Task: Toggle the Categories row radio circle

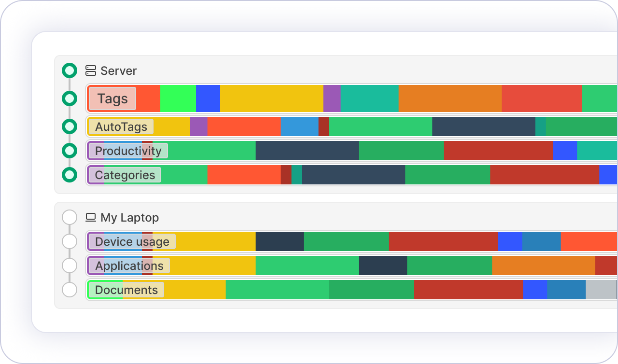Action: tap(70, 175)
